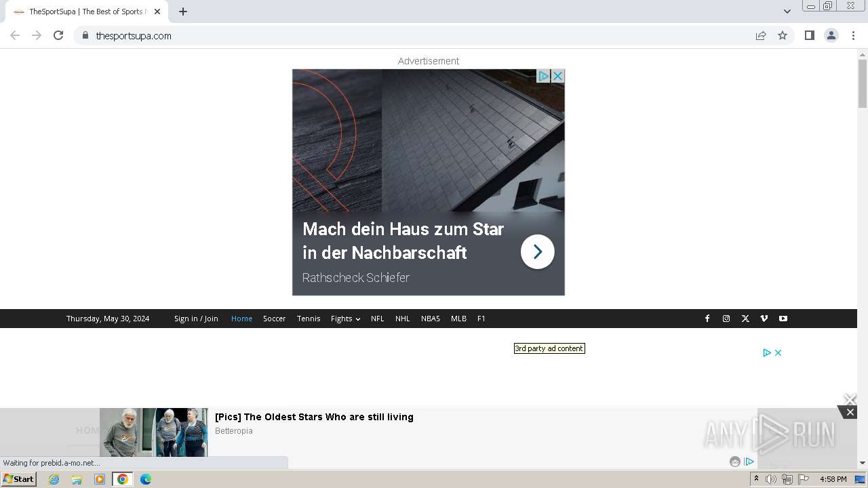Share this page icon in address bar
The height and width of the screenshot is (488, 868).
point(761,35)
